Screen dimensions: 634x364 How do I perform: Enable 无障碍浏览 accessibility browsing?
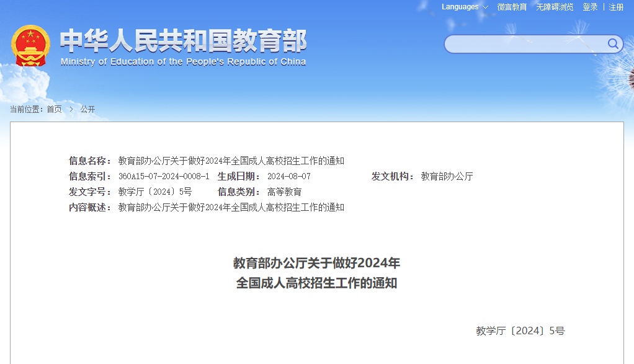click(555, 7)
